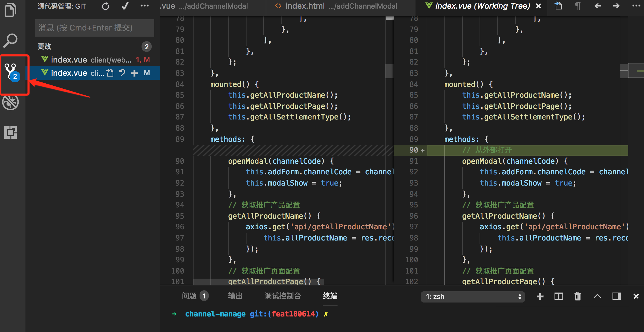Open editor more actions ellipsis

click(x=636, y=6)
